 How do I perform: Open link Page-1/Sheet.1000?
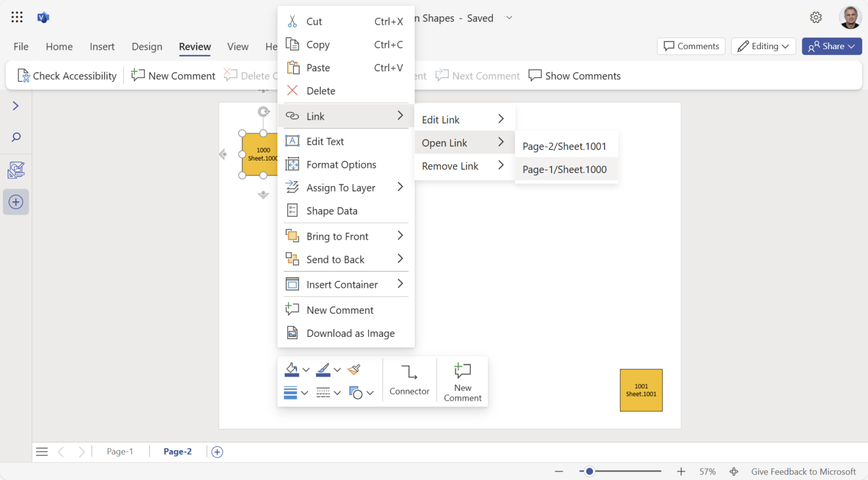coord(565,169)
